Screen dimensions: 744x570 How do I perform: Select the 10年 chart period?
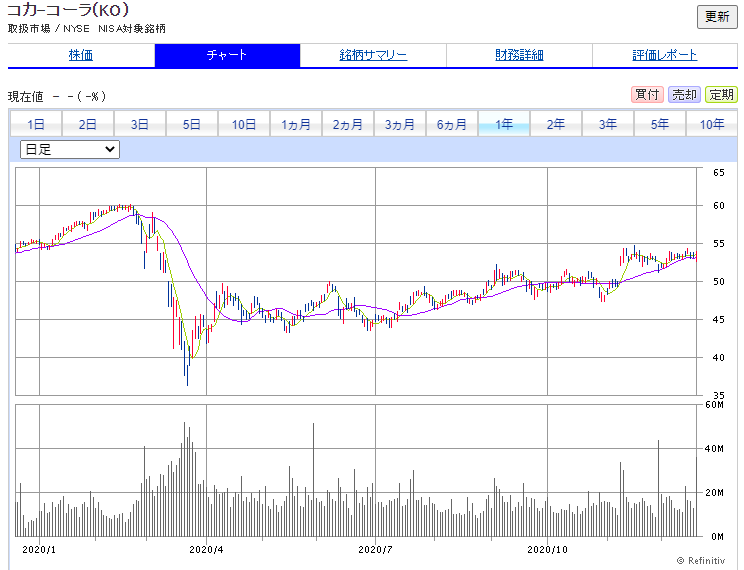click(712, 124)
